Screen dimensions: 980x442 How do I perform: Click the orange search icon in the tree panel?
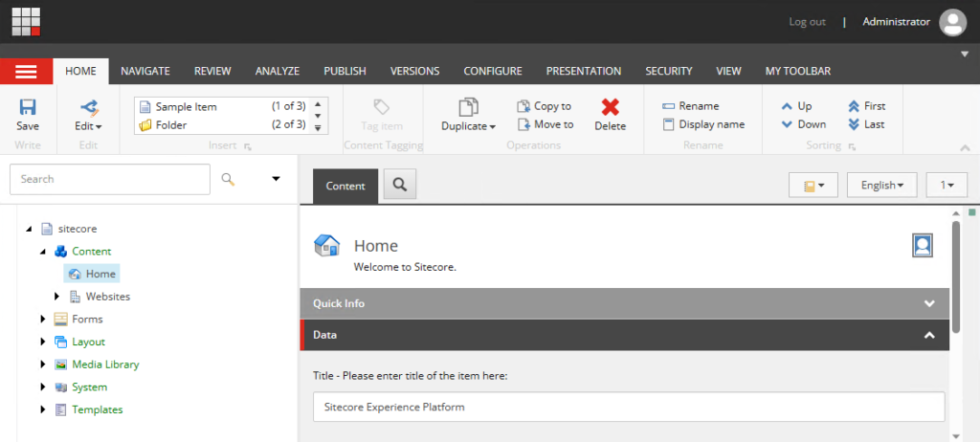click(228, 179)
